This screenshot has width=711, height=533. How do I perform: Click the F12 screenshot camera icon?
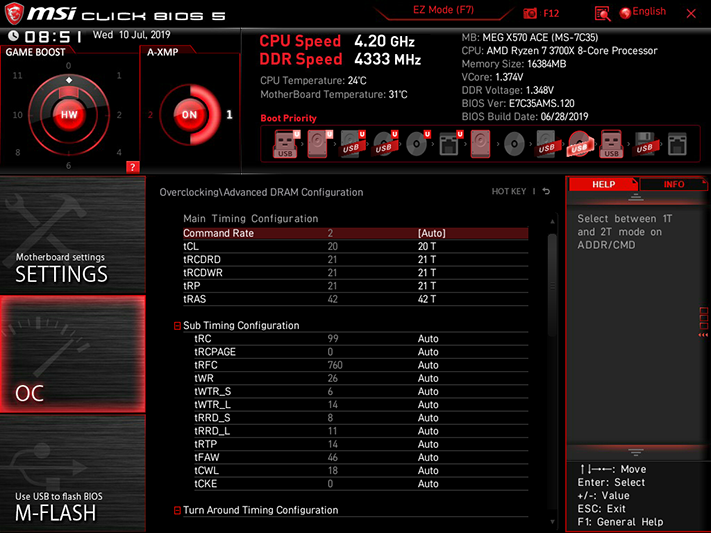(x=530, y=14)
